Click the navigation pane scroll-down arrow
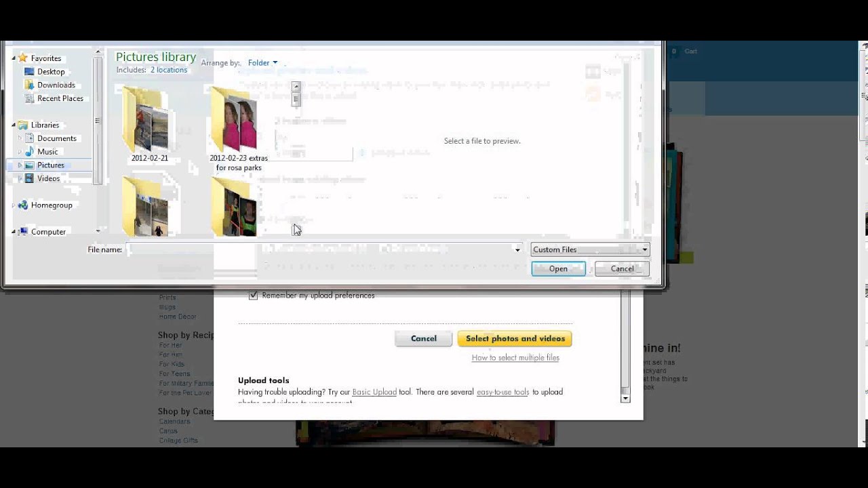Image resolution: width=868 pixels, height=488 pixels. [98, 231]
